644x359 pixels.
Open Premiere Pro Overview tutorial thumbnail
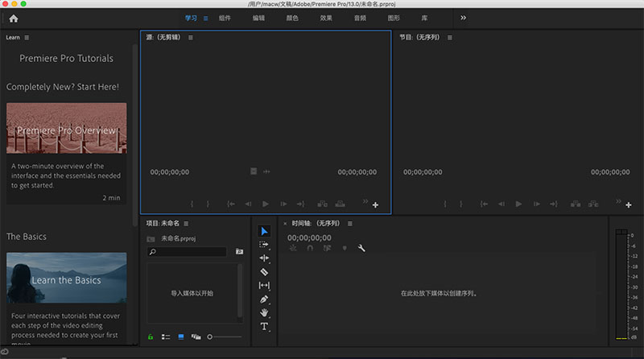[67, 128]
